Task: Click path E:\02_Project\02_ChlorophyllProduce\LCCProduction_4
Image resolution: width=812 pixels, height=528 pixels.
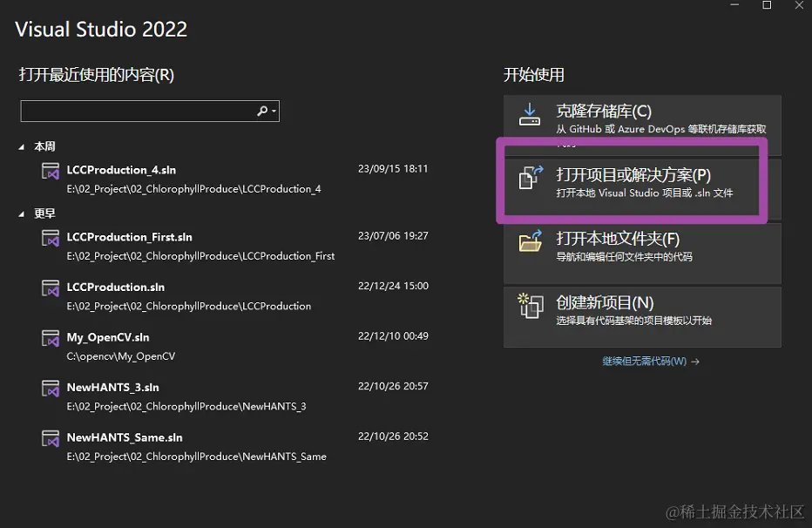Action: (x=193, y=189)
